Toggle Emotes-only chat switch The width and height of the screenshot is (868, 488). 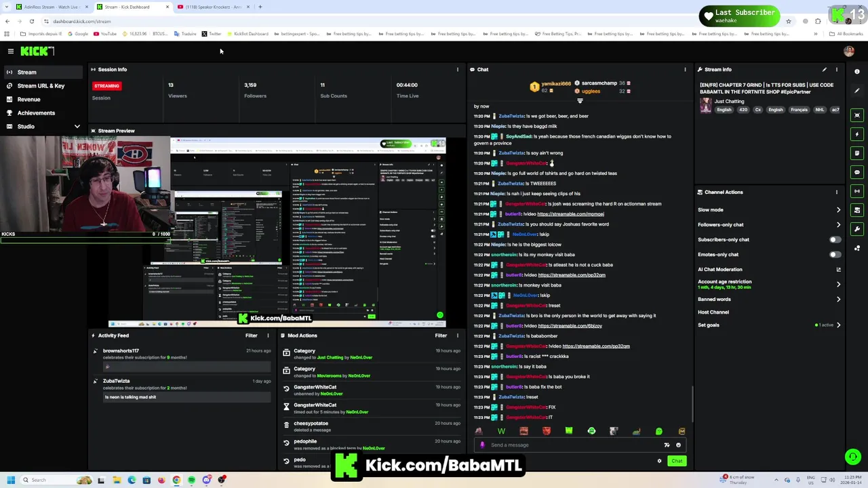835,254
